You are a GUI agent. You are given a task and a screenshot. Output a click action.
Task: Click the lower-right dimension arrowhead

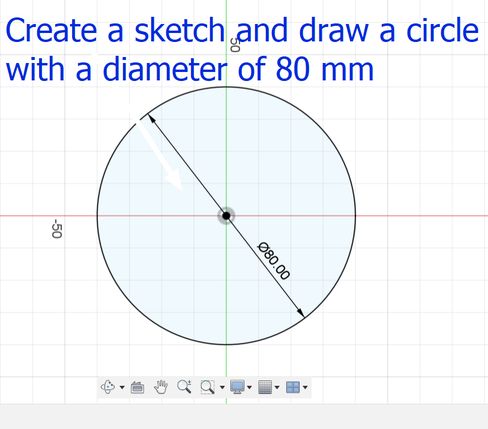[x=300, y=312]
